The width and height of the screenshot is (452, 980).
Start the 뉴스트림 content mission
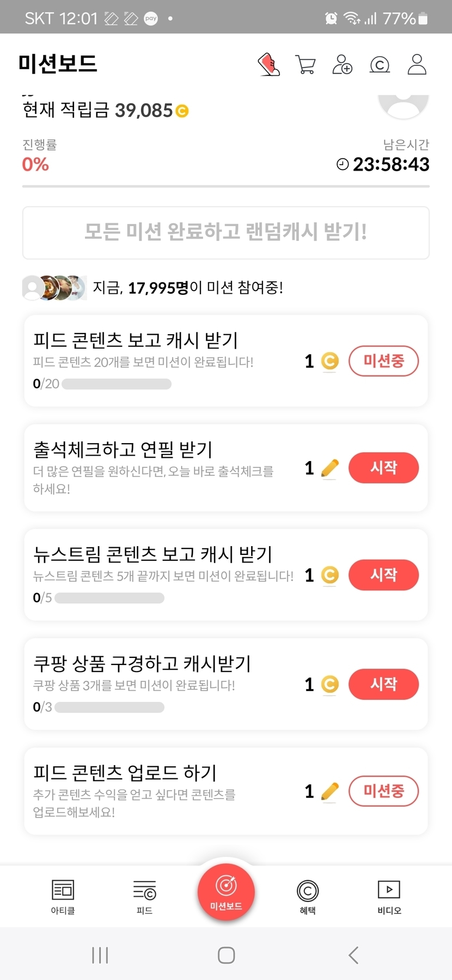[x=383, y=574]
